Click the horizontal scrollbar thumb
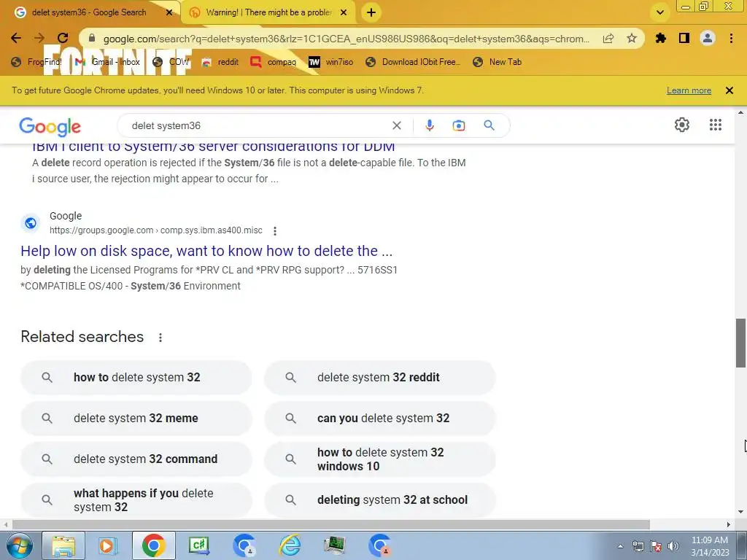This screenshot has height=560, width=747. pos(331,524)
